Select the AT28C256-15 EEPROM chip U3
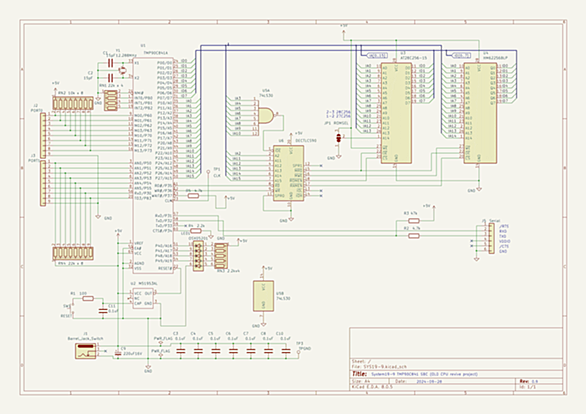 tap(396, 113)
